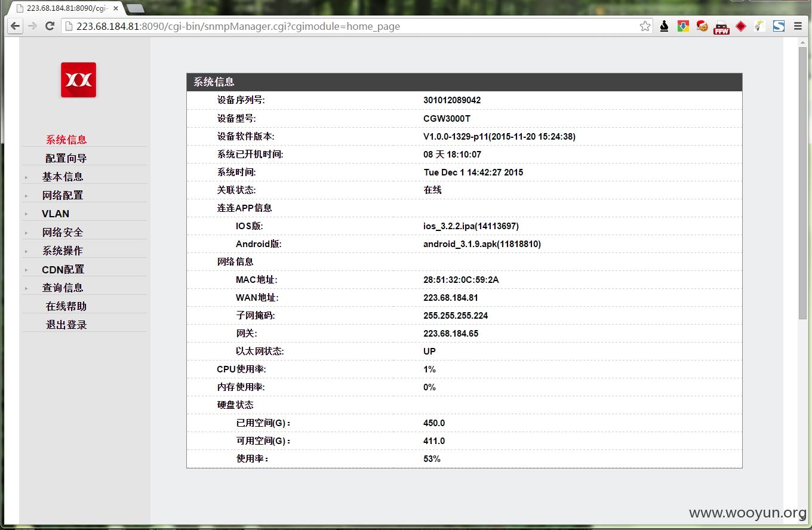812x530 pixels.
Task: Click the 连连APP信息 section label
Action: (x=244, y=208)
